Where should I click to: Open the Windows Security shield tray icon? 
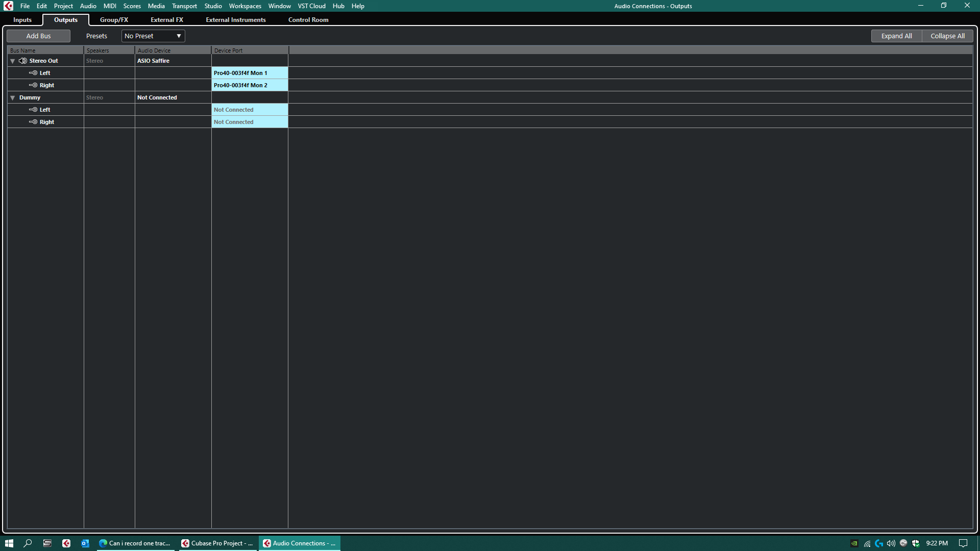(916, 543)
